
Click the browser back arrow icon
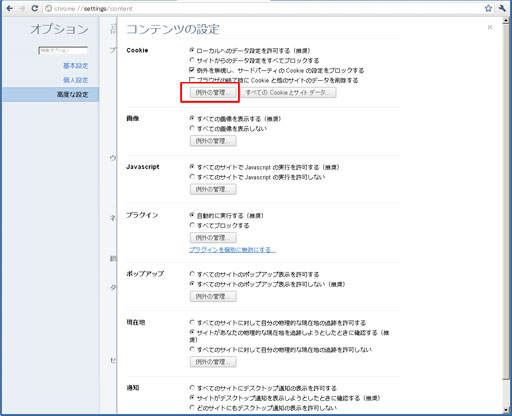[10, 8]
